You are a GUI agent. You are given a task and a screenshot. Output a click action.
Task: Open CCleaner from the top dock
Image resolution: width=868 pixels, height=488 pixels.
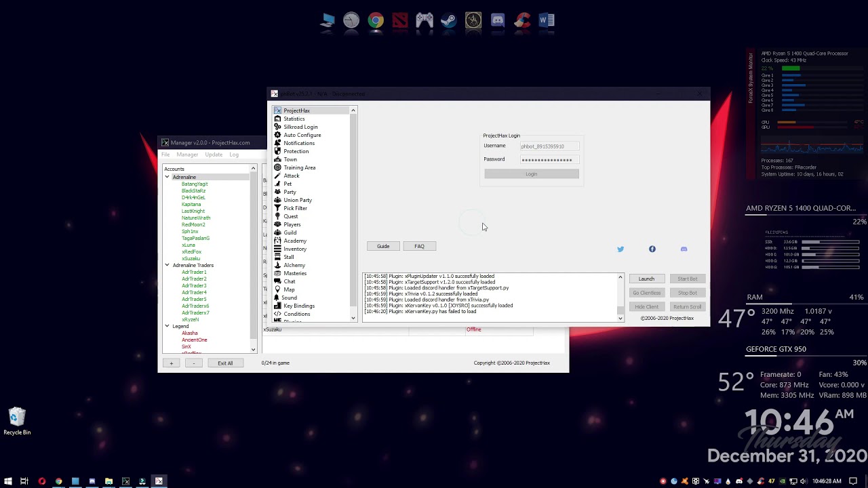pyautogui.click(x=522, y=21)
